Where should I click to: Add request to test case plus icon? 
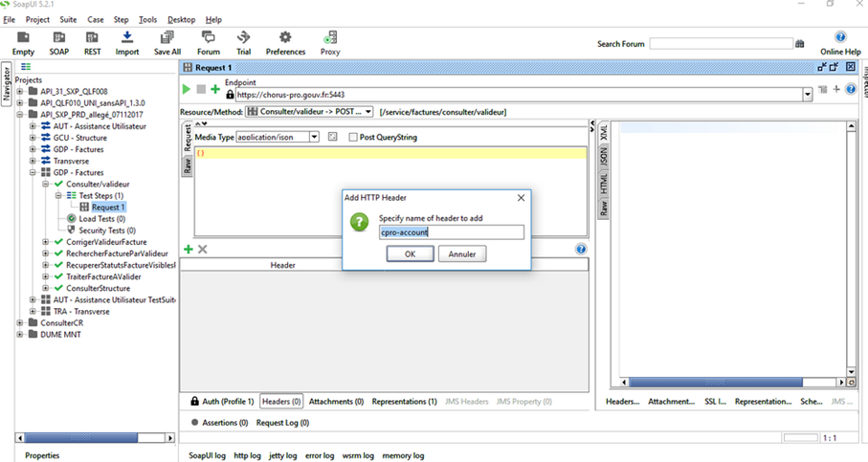[x=215, y=89]
